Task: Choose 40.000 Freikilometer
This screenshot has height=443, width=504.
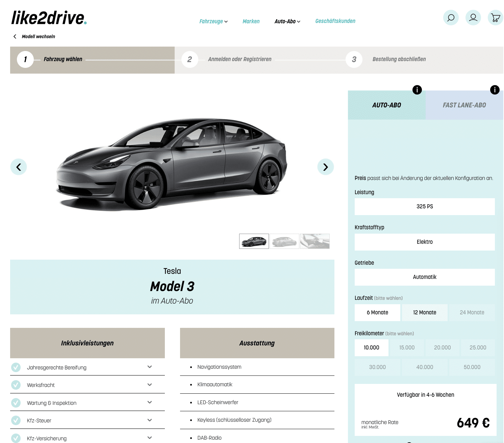Action: 425,367
